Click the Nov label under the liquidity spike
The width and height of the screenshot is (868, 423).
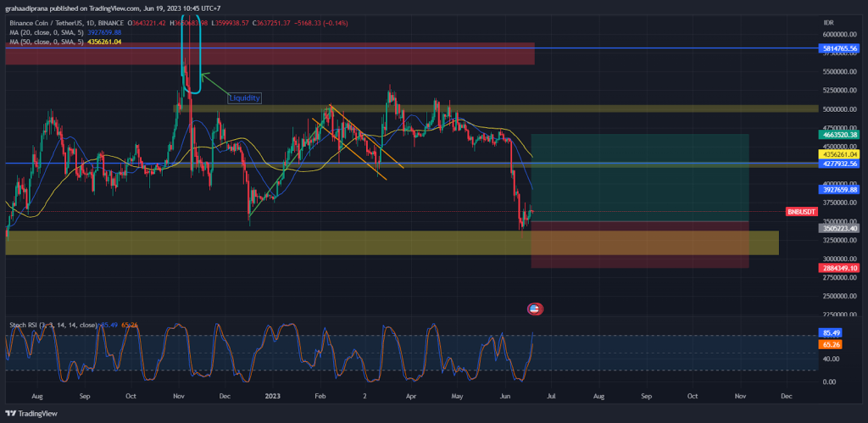pyautogui.click(x=178, y=397)
